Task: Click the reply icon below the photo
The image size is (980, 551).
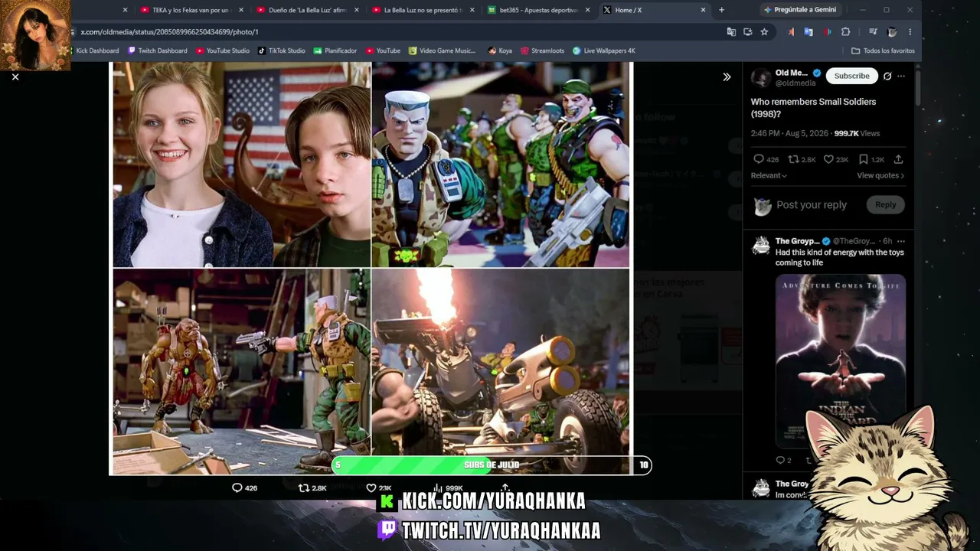Action: [x=237, y=487]
